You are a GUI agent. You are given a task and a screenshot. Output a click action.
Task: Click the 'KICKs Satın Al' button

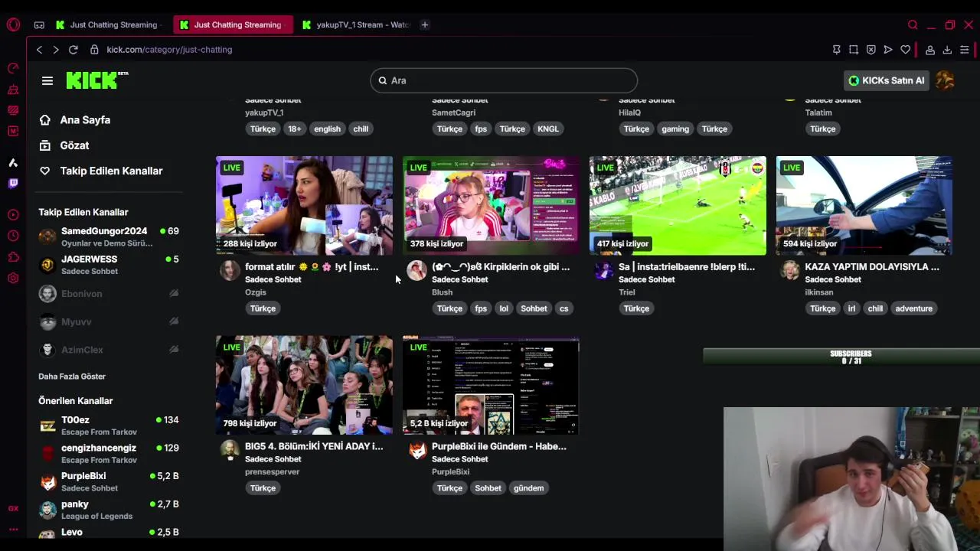(886, 80)
